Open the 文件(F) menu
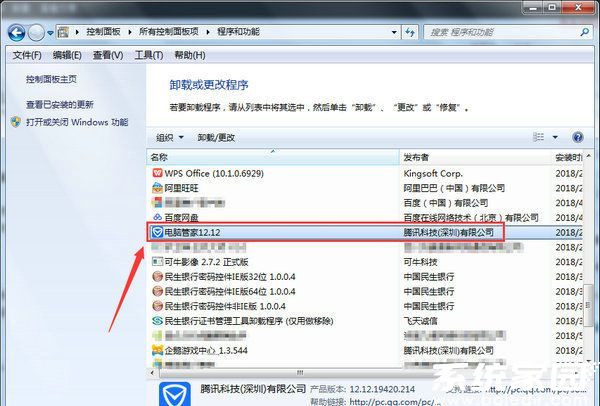The image size is (600, 406). 27,55
